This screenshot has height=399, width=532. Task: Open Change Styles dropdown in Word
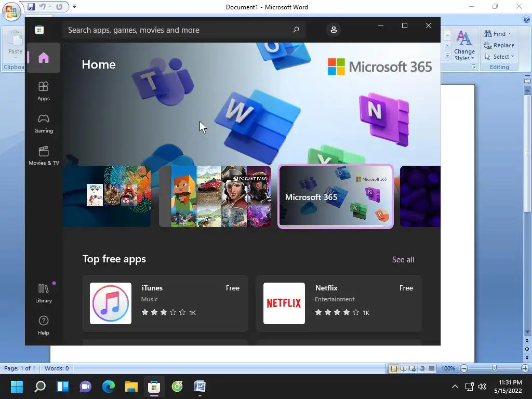pos(464,46)
